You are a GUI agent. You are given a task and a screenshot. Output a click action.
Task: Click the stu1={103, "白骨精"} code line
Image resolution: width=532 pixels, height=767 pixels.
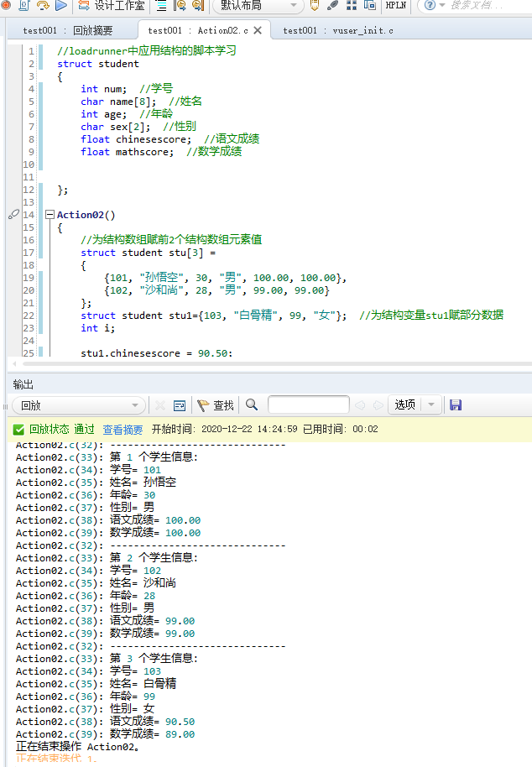[x=292, y=315]
